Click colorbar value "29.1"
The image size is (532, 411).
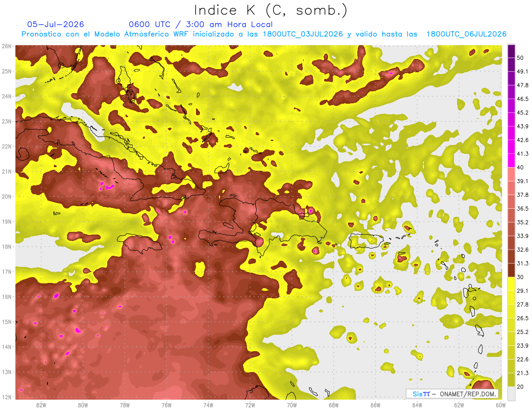click(x=523, y=290)
